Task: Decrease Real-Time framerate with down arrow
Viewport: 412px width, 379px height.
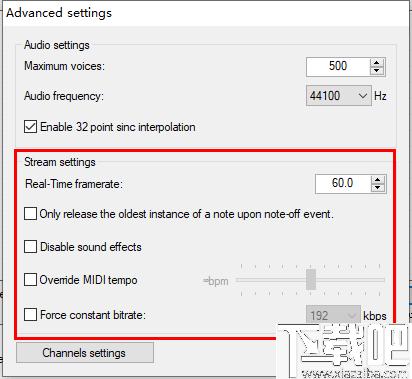Action: coord(377,188)
